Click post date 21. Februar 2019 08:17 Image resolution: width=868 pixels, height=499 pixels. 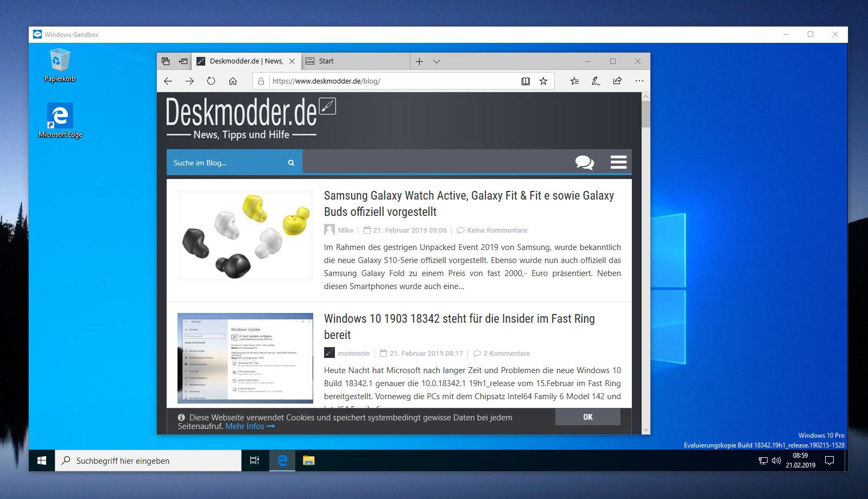click(426, 353)
